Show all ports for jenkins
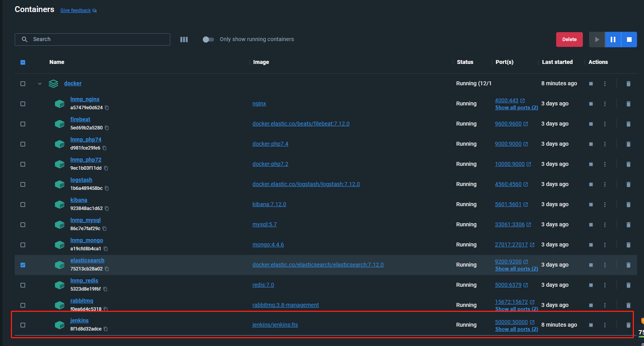 (x=517, y=329)
